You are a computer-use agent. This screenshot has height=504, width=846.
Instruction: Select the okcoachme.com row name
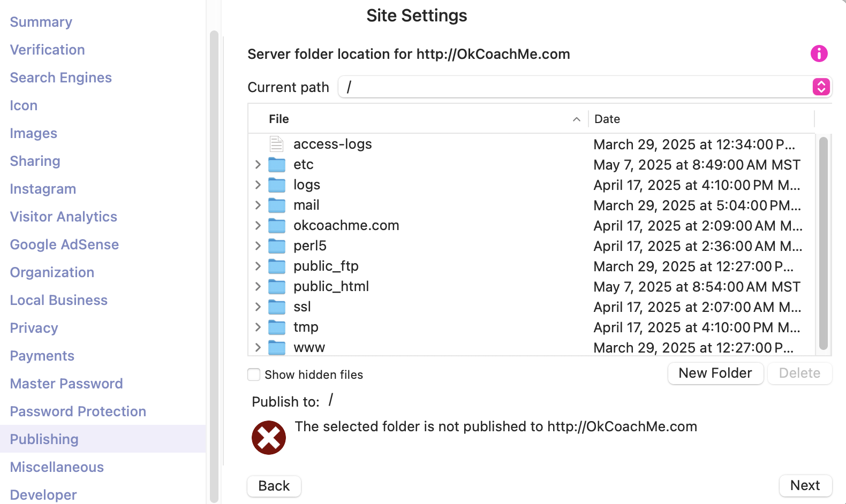[x=346, y=225]
